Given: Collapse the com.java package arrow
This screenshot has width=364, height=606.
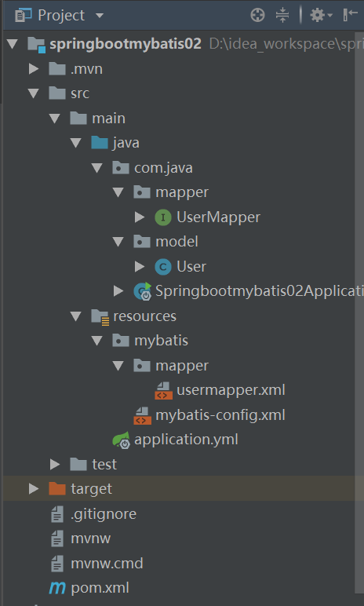Looking at the screenshot, I should [97, 168].
